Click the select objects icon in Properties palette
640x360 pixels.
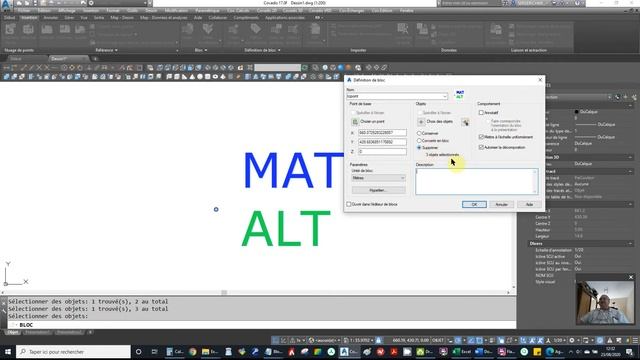[x=625, y=97]
